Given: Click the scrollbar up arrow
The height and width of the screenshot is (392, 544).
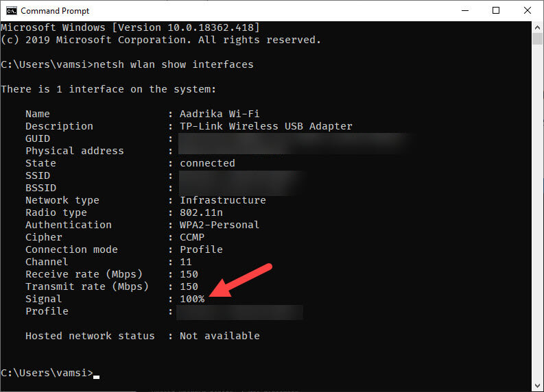Looking at the screenshot, I should point(537,27).
